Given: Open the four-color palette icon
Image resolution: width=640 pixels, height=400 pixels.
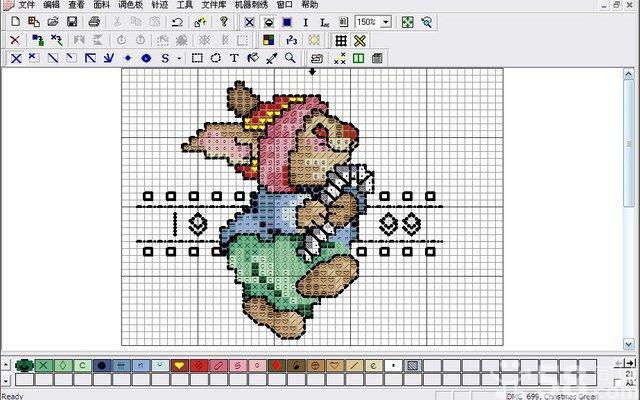Looking at the screenshot, I should tap(269, 40).
